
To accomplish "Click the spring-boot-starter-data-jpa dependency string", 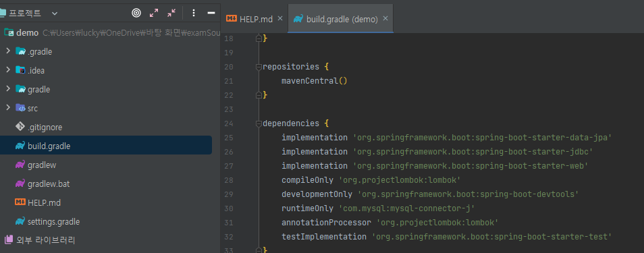I will (483, 138).
